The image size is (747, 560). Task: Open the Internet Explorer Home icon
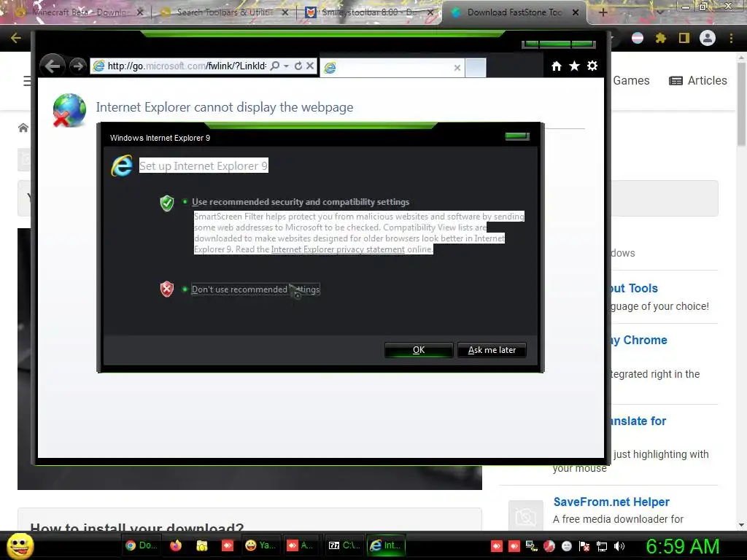point(556,66)
